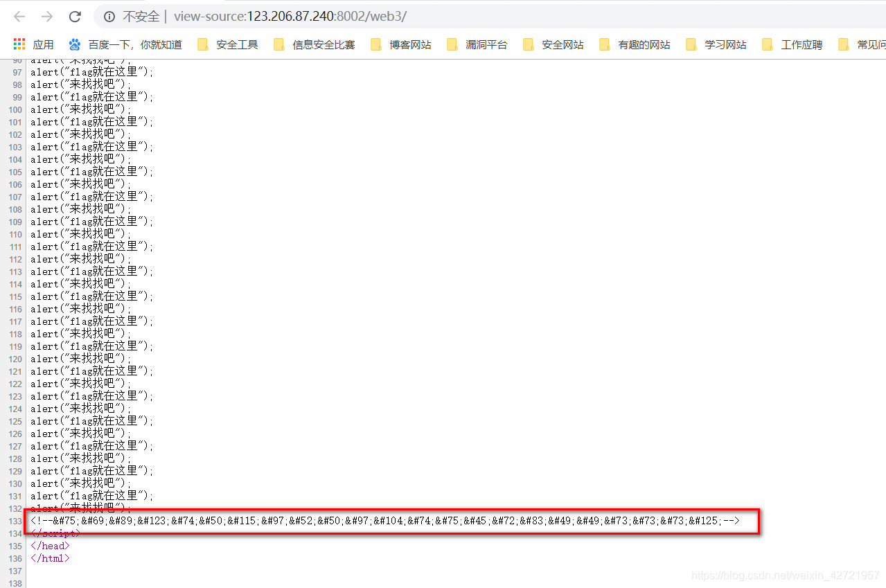
Task: Open the 博客网站 bookmark folder
Action: [x=400, y=44]
